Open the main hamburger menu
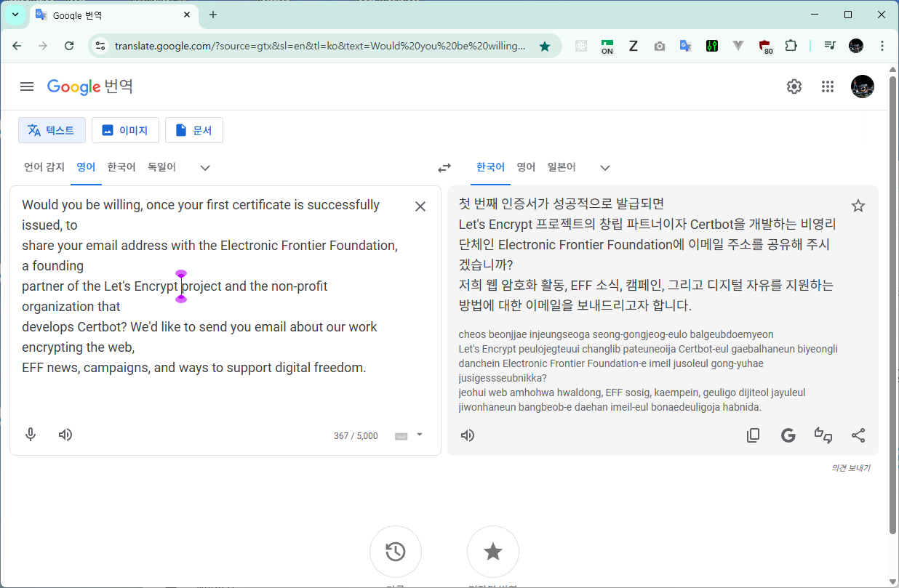 (x=27, y=86)
